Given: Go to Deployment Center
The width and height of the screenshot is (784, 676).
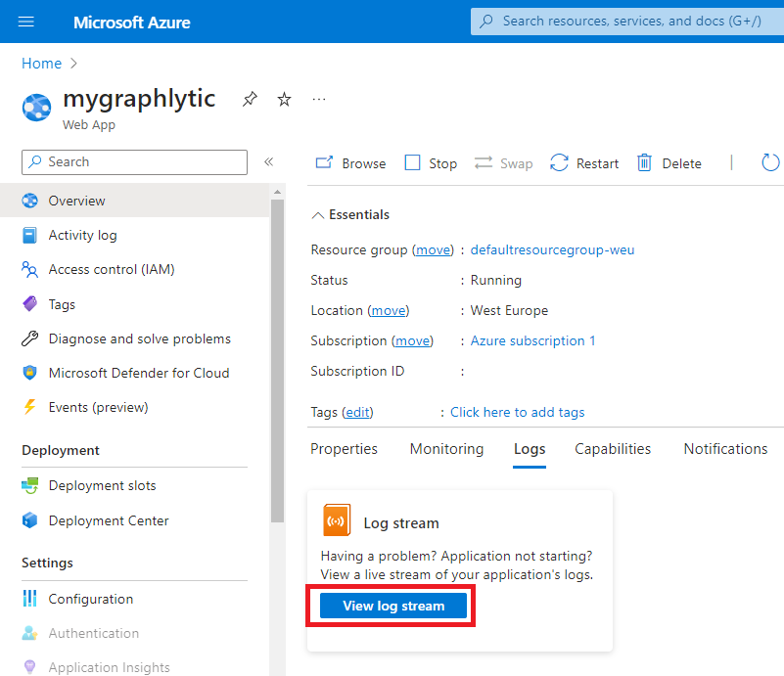Looking at the screenshot, I should (x=108, y=520).
